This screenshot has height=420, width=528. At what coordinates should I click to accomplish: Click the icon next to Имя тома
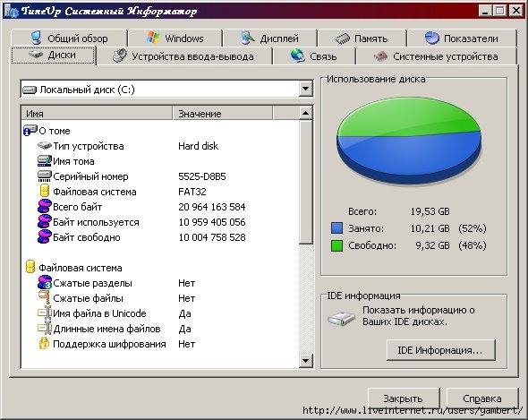click(44, 161)
